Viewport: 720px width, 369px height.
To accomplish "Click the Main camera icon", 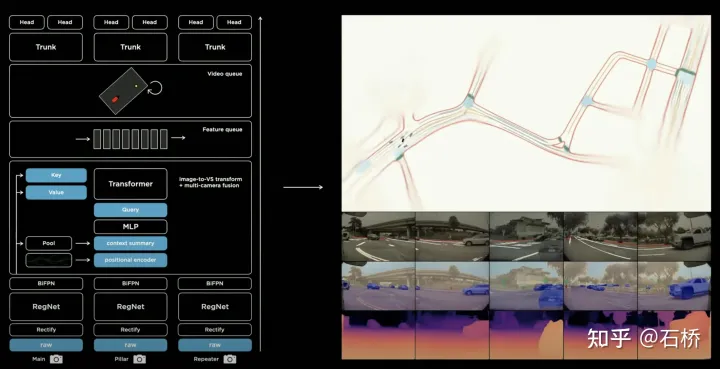I will (x=56, y=359).
